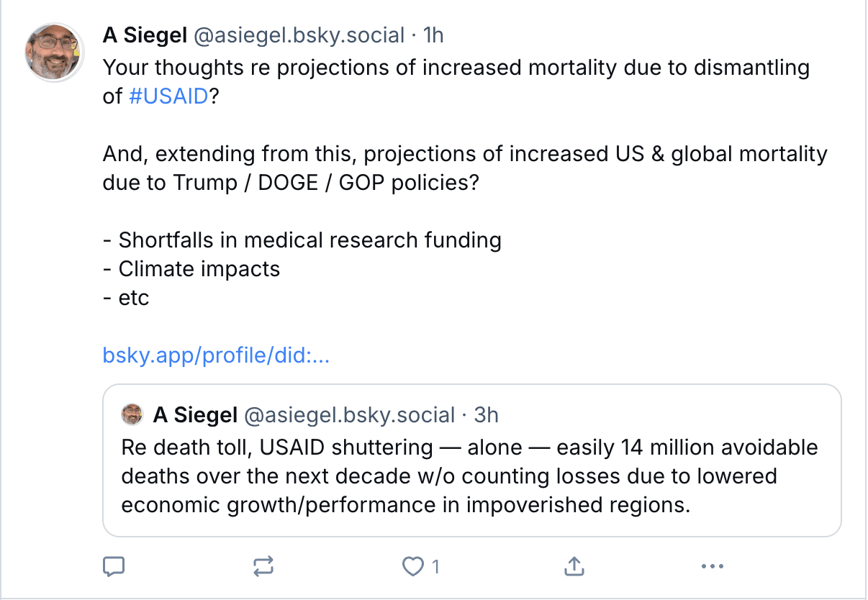Click the top @asiegel.bsky.social handle

pos(298,35)
